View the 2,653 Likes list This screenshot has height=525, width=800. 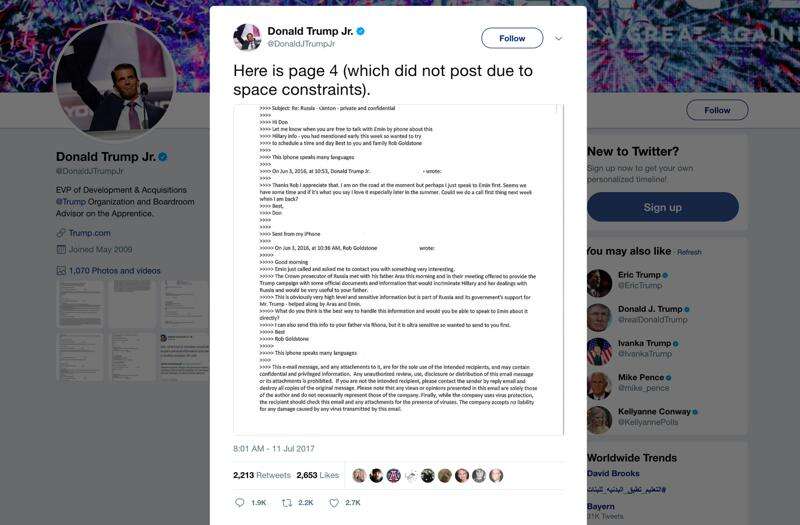(317, 475)
